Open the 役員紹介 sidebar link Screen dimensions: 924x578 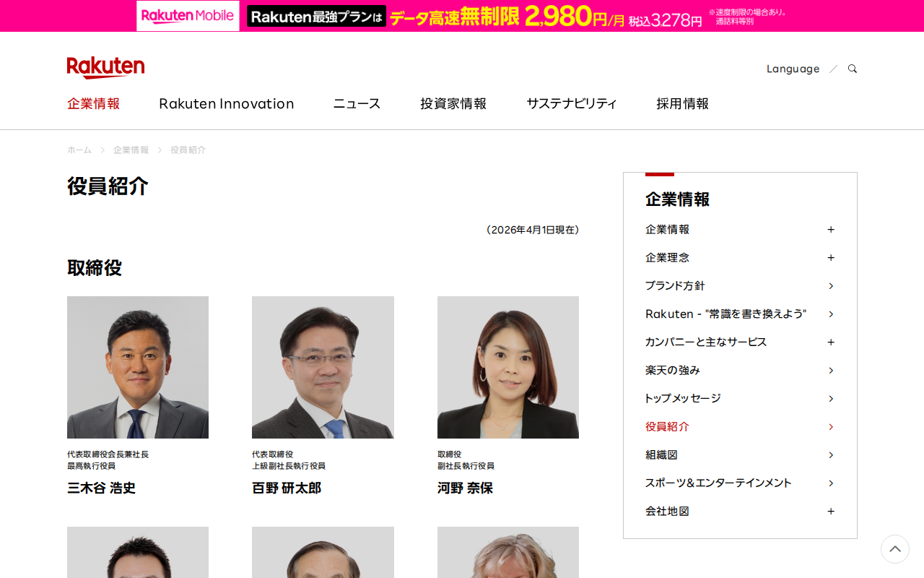pos(667,427)
